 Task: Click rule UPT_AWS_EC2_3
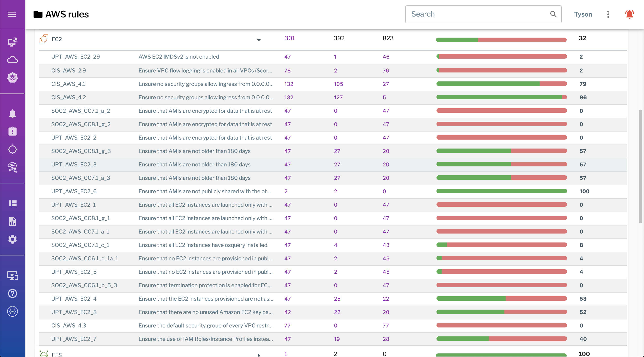pyautogui.click(x=74, y=164)
